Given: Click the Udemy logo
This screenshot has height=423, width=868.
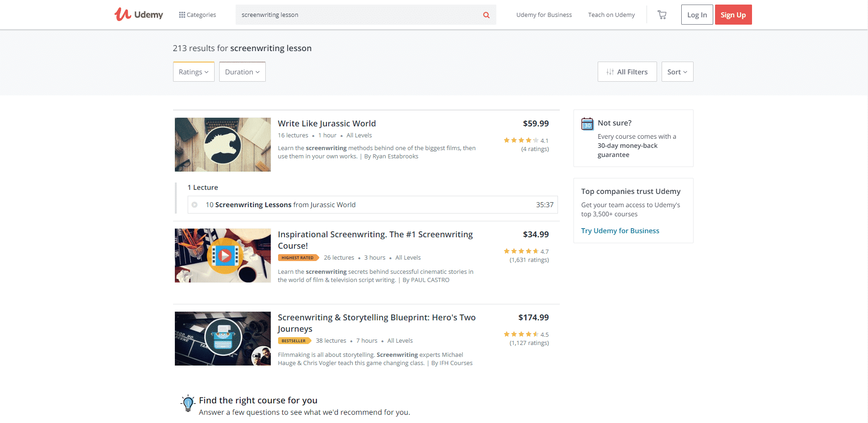Looking at the screenshot, I should click(x=138, y=15).
